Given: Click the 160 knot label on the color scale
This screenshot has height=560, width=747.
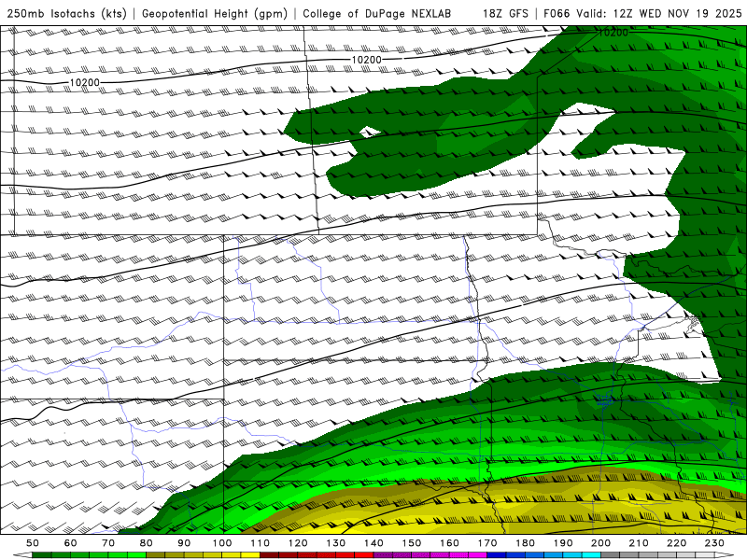Looking at the screenshot, I should click(449, 543).
